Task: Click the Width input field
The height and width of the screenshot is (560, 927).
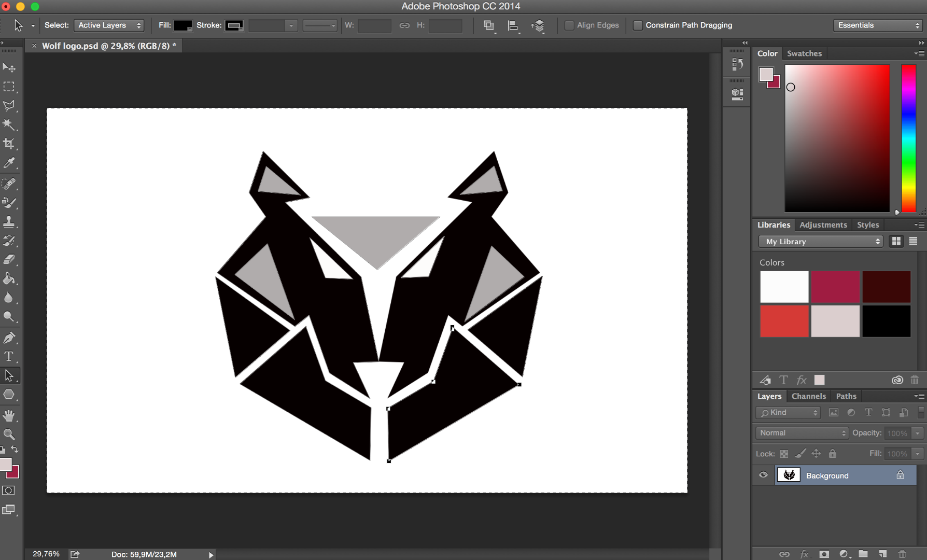Action: pos(375,25)
